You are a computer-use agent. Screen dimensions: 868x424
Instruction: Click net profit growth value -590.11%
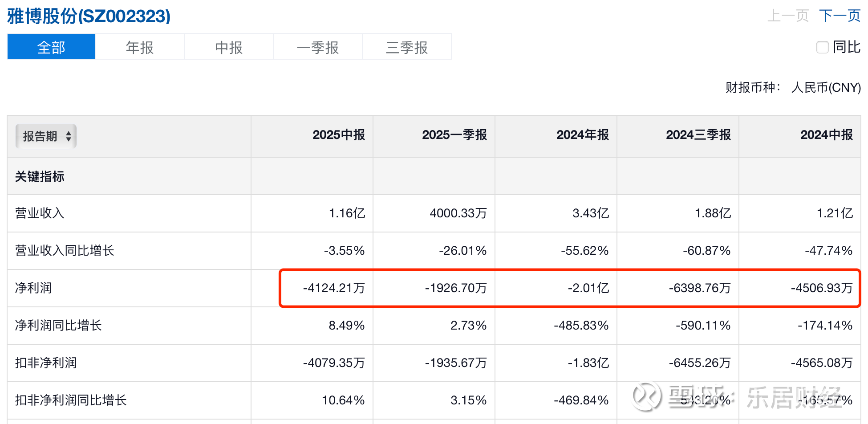[703, 326]
